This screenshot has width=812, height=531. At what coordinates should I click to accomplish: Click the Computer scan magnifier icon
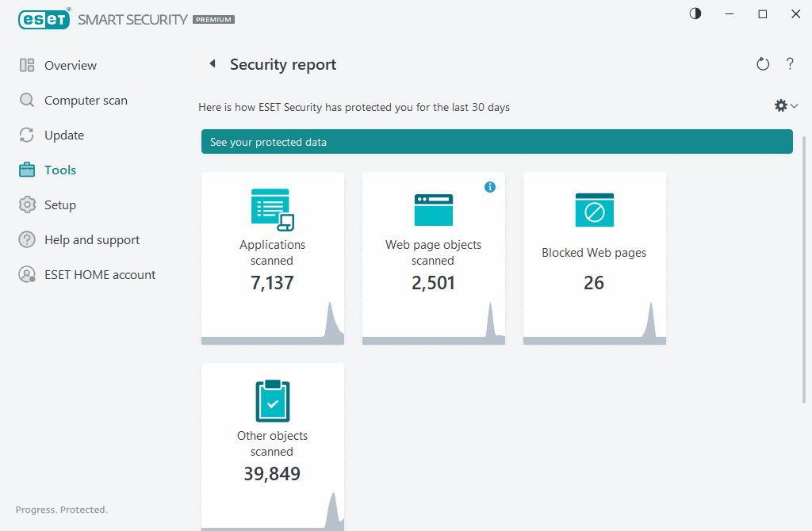tap(27, 101)
